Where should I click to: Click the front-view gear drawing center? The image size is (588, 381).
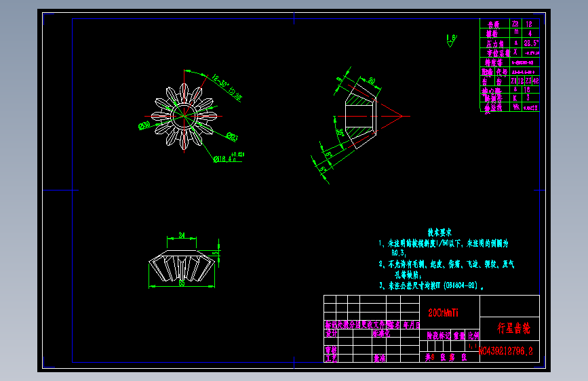tap(184, 116)
